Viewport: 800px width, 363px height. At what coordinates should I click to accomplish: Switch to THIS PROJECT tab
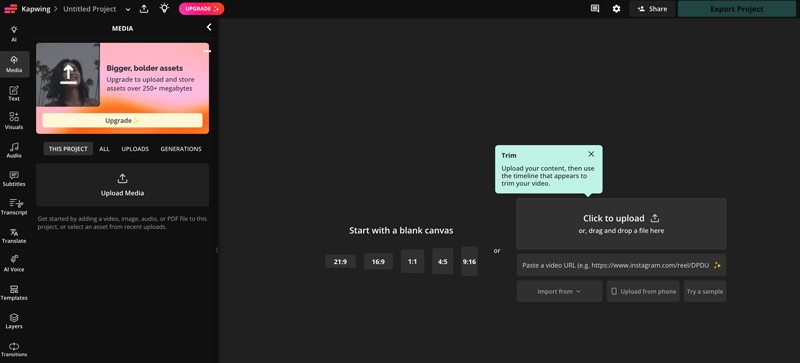click(x=68, y=149)
